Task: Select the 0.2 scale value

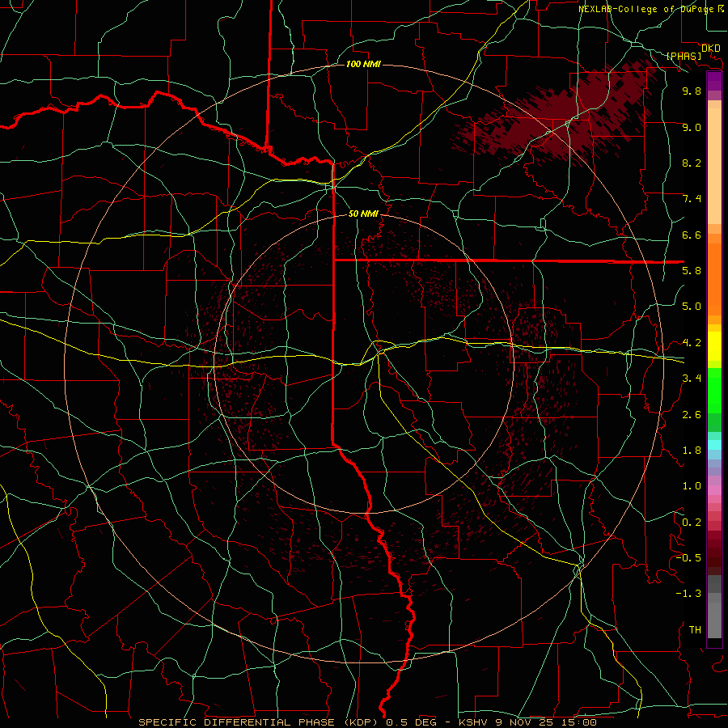Action: click(692, 523)
